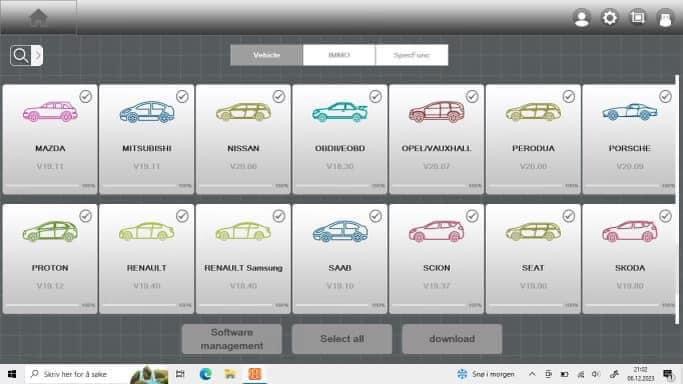Open File Explorer from the taskbar
Image resolution: width=683 pixels, height=384 pixels.
pos(230,374)
